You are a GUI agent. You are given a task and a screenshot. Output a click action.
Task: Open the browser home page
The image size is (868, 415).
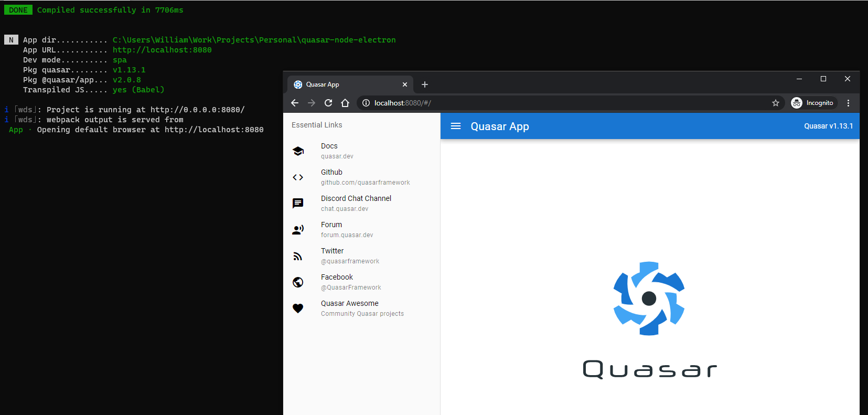[345, 103]
